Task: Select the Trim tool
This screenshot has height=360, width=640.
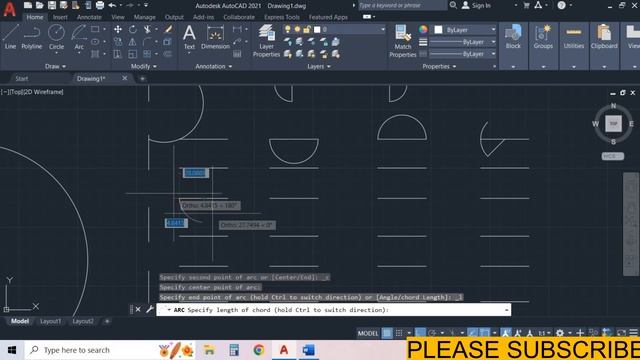Action: 147,29
